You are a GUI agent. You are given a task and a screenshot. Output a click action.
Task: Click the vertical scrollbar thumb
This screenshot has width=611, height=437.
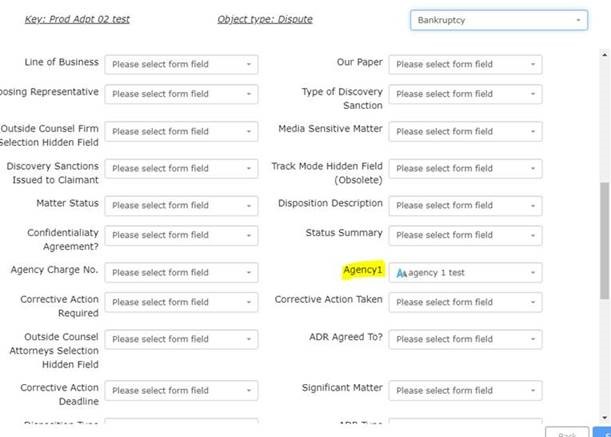click(x=604, y=240)
